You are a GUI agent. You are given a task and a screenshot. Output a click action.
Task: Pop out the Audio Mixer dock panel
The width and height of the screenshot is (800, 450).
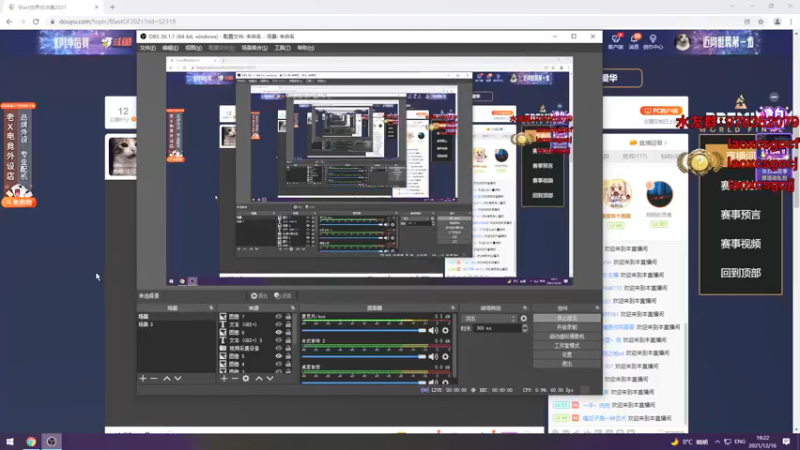coord(453,308)
